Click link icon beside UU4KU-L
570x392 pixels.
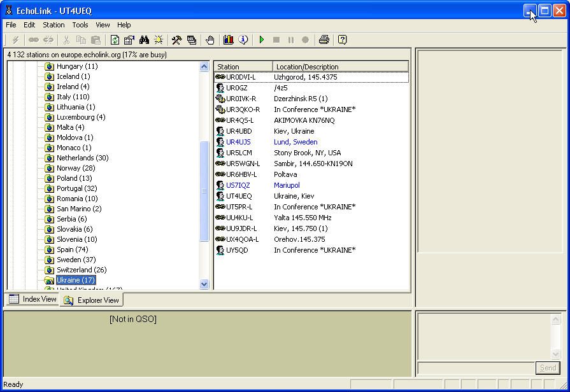(220, 217)
